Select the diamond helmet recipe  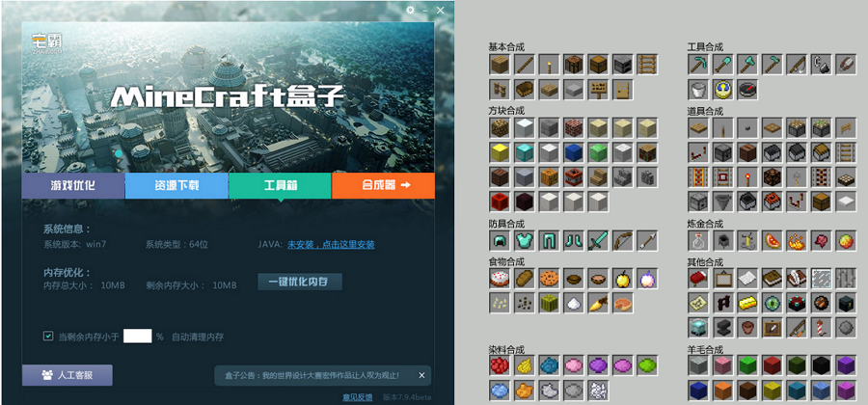[500, 241]
